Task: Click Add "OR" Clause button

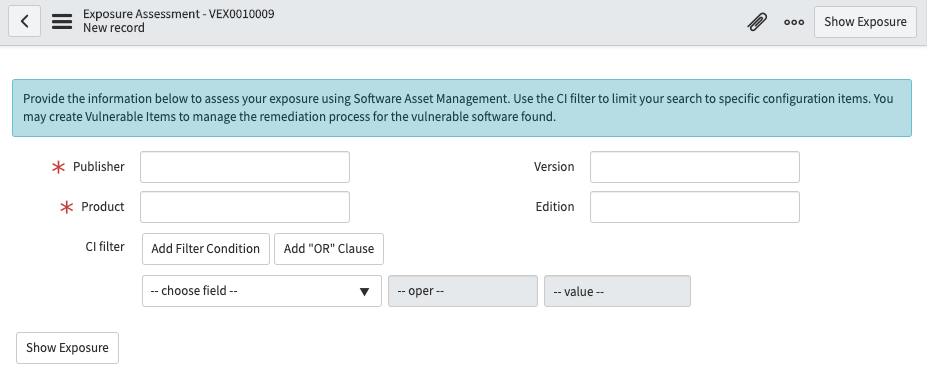Action: pyautogui.click(x=329, y=249)
